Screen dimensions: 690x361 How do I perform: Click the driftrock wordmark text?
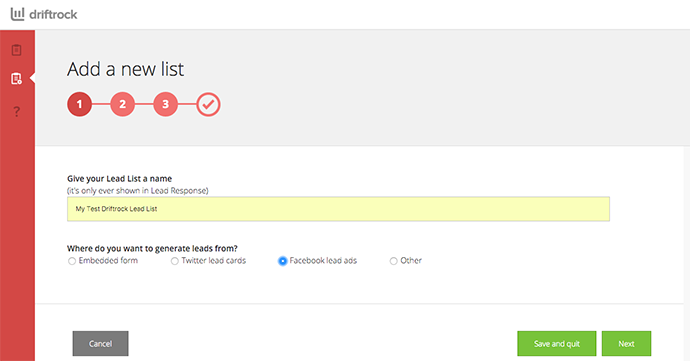(53, 15)
